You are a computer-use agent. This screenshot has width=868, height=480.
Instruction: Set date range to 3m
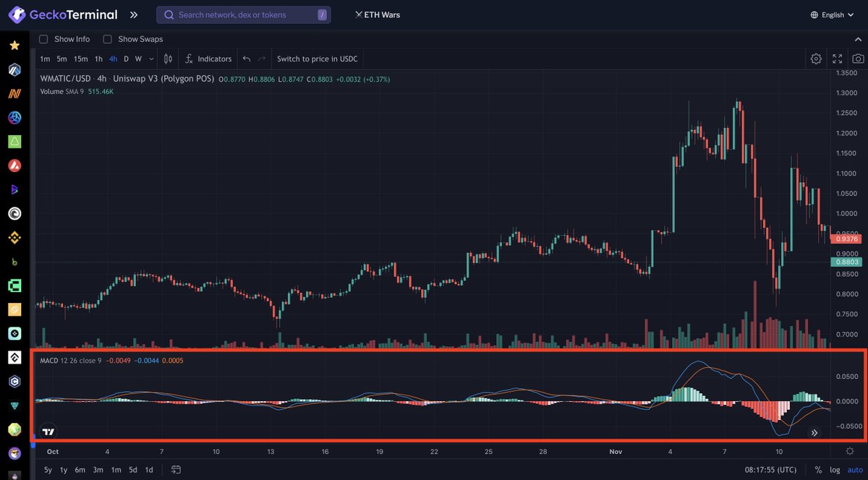pos(98,470)
